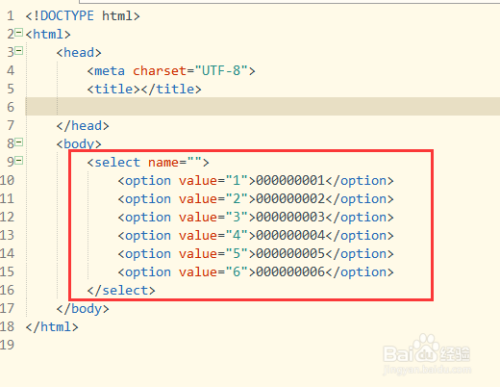Click line number 7 in the gutter
This screenshot has width=500, height=387.
pos(11,125)
